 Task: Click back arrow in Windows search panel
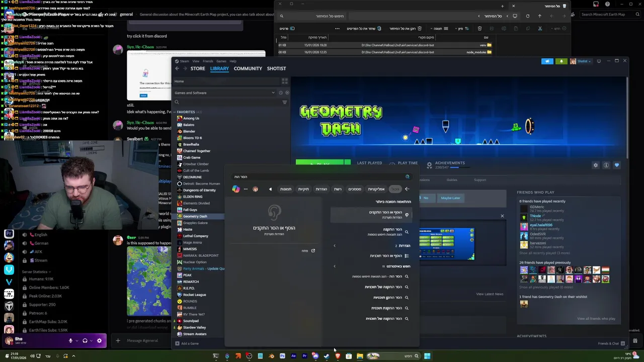pos(407,189)
